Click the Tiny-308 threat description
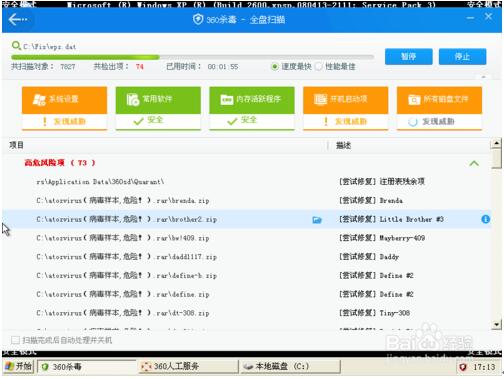504x378 pixels. pyautogui.click(x=395, y=313)
